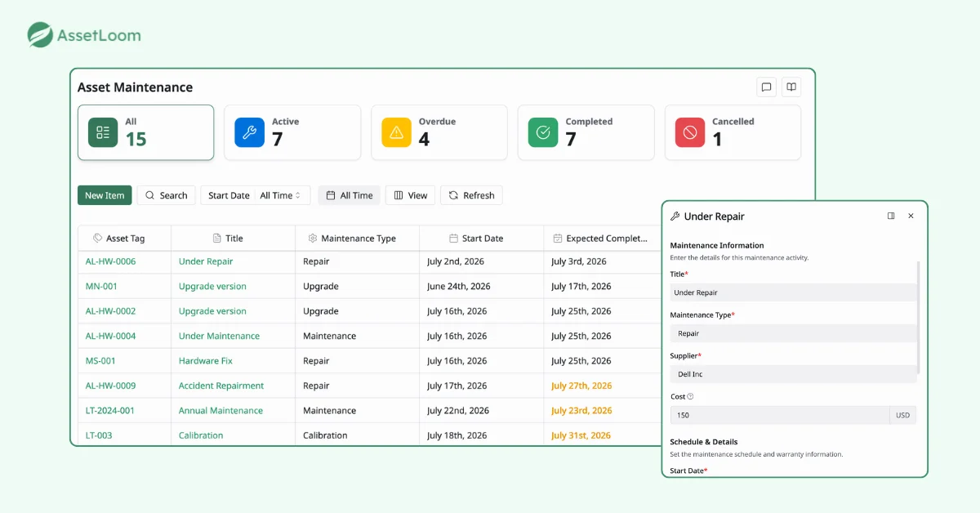This screenshot has height=513, width=980.
Task: Open asset tag MN-001 link
Action: [102, 287]
